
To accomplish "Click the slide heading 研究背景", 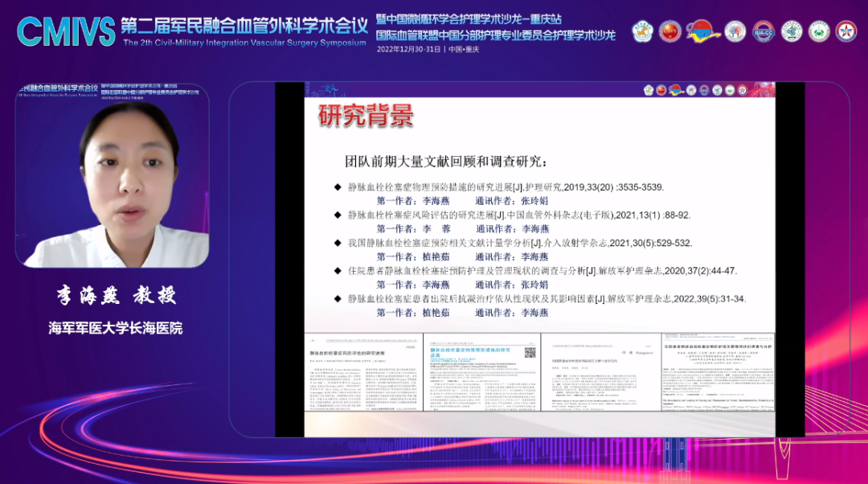I will [x=366, y=117].
